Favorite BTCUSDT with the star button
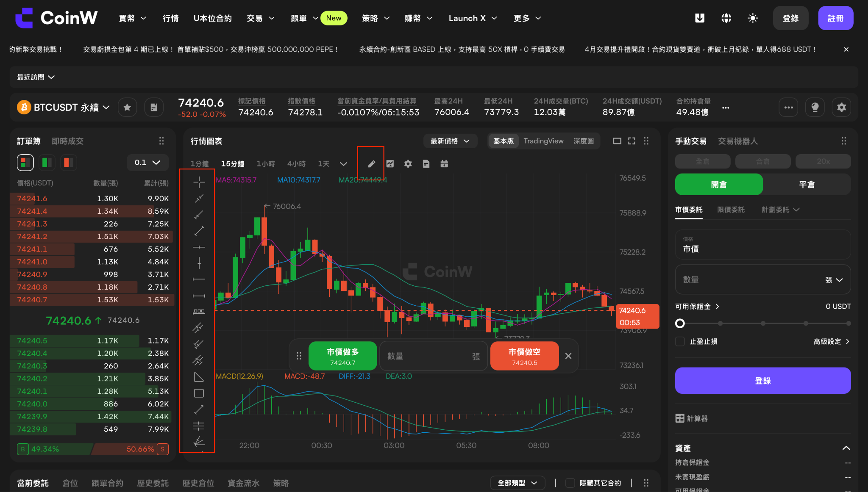Screen dimensions: 868x492 pyautogui.click(x=127, y=108)
